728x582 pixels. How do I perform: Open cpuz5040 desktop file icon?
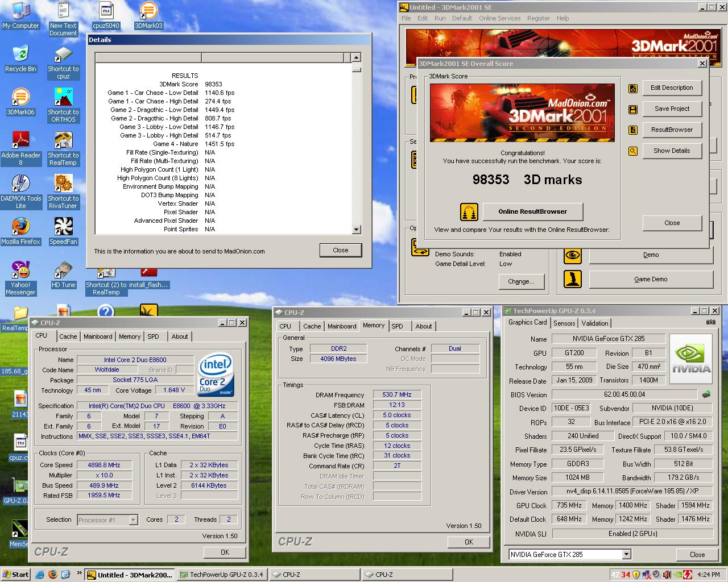pos(106,15)
